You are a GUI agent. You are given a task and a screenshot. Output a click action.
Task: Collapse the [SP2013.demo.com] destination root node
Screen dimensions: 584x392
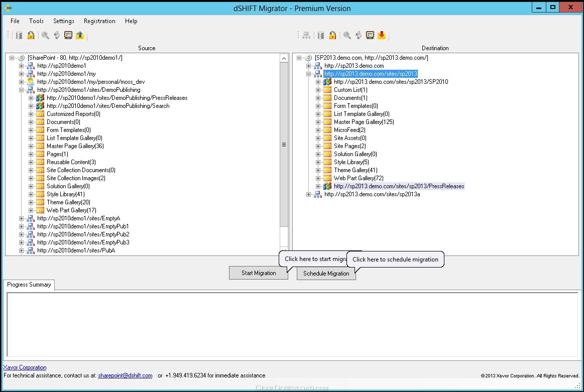(x=299, y=58)
